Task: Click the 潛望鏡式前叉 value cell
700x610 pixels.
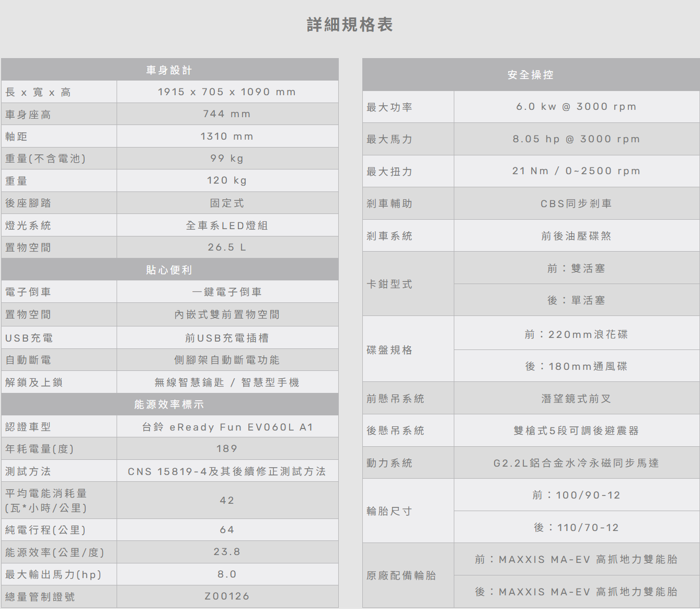Action: (x=576, y=399)
